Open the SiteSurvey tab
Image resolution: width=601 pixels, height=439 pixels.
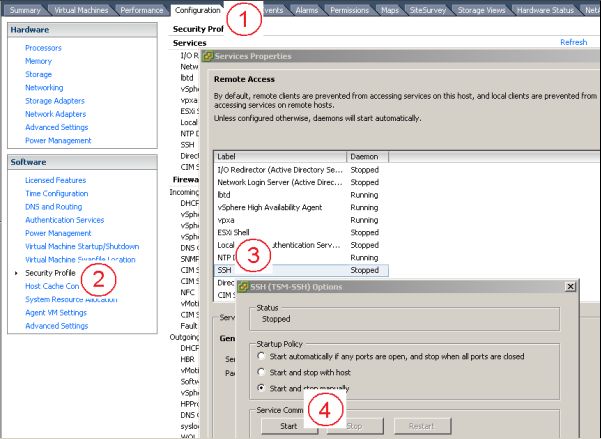coord(427,10)
